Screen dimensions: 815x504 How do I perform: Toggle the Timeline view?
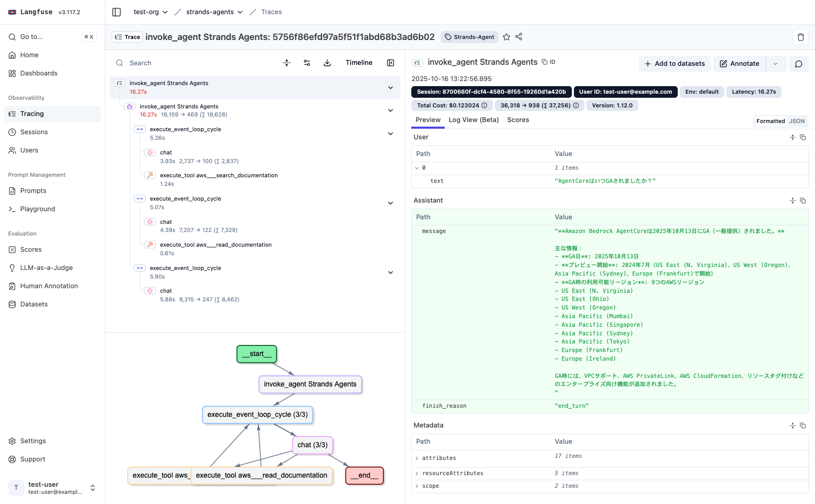[x=359, y=63]
